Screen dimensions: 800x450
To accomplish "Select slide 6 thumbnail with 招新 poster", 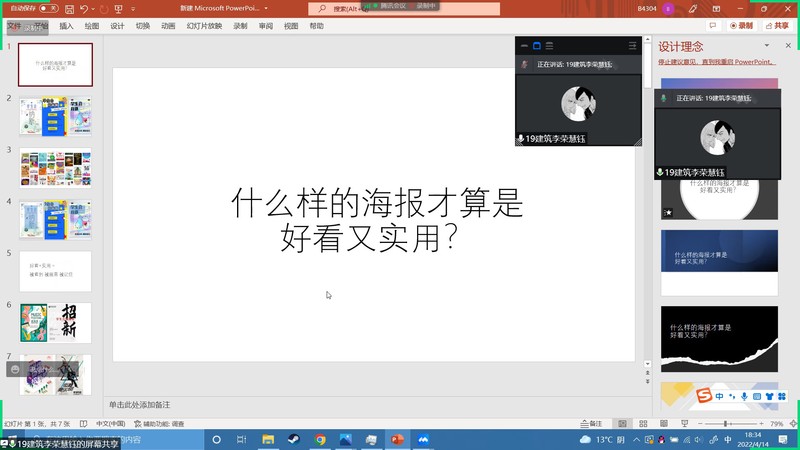I will [x=55, y=323].
